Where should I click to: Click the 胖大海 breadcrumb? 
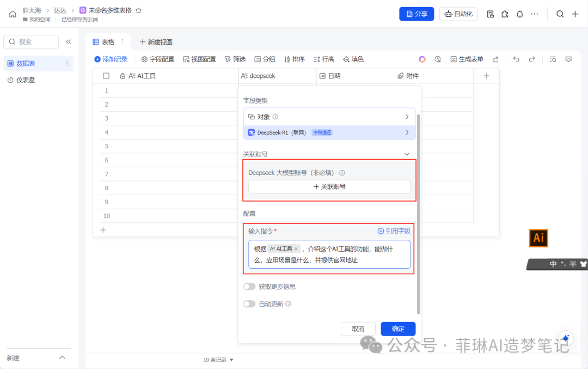point(32,10)
